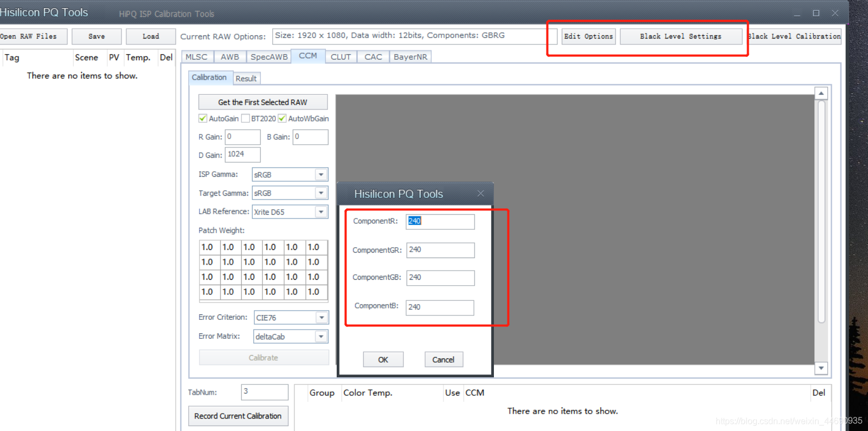Toggle the AutoGain checkbox
Viewport: 868px width, 431px height.
(x=203, y=118)
